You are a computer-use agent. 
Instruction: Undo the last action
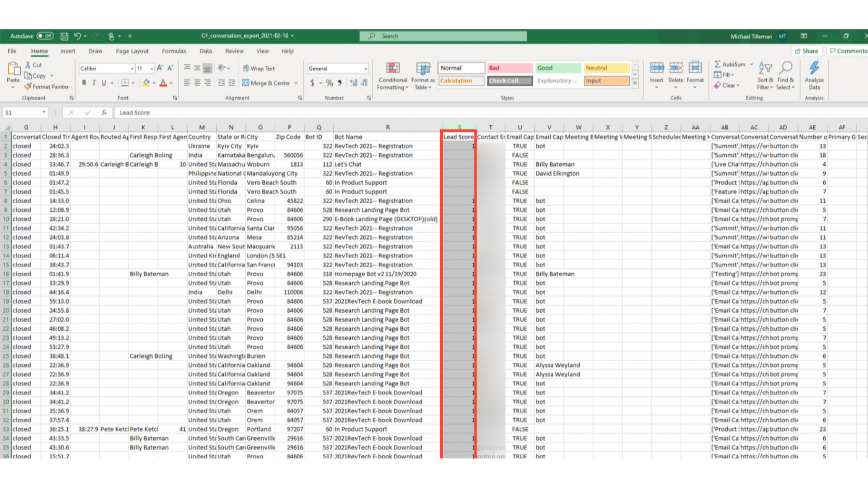(x=77, y=36)
